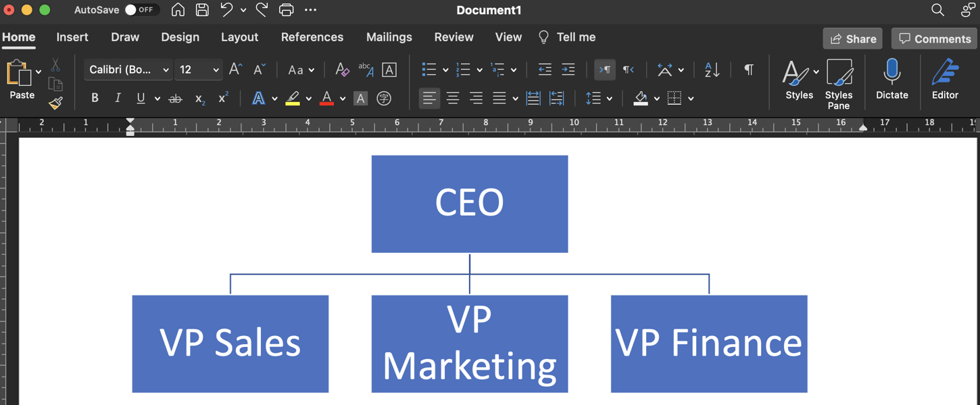980x405 pixels.
Task: Open the Calibri font name dropdown
Action: pos(128,70)
